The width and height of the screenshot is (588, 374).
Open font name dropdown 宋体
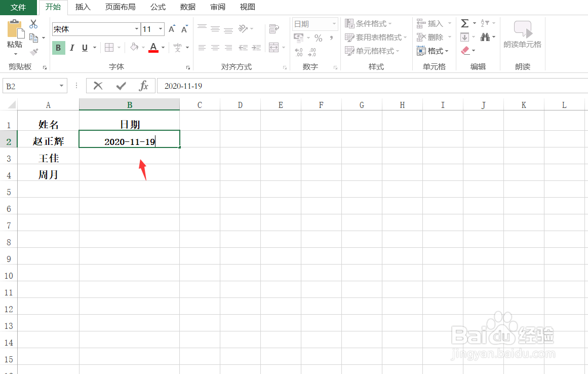pyautogui.click(x=137, y=29)
